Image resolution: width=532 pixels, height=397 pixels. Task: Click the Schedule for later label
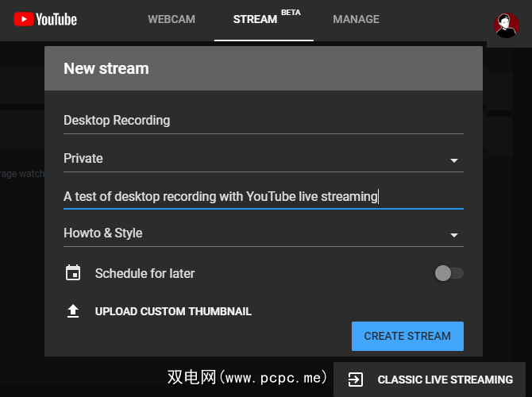tap(145, 273)
